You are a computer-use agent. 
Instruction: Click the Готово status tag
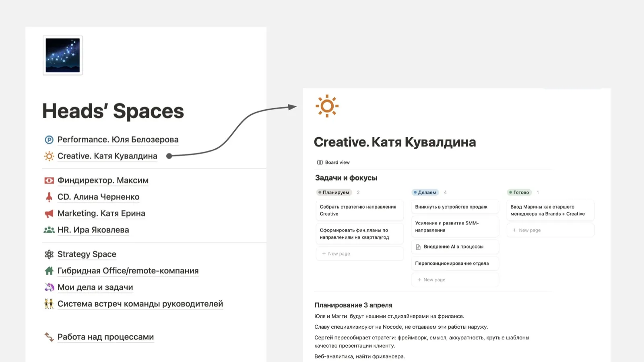519,193
